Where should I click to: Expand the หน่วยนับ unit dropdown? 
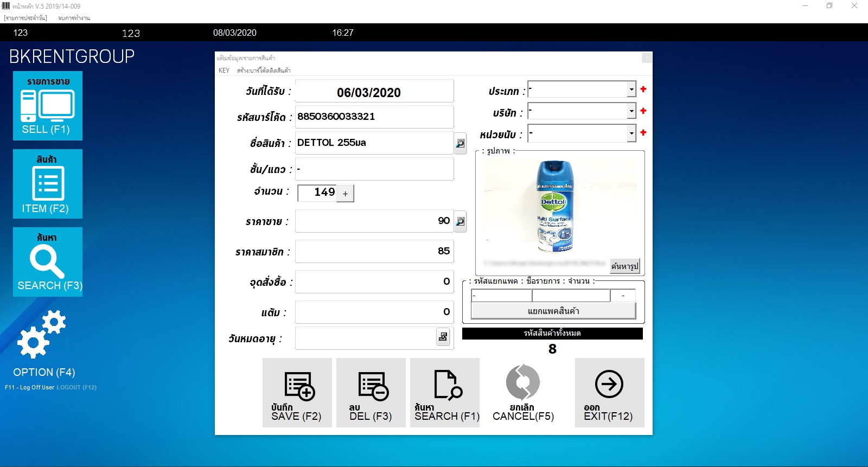click(631, 132)
